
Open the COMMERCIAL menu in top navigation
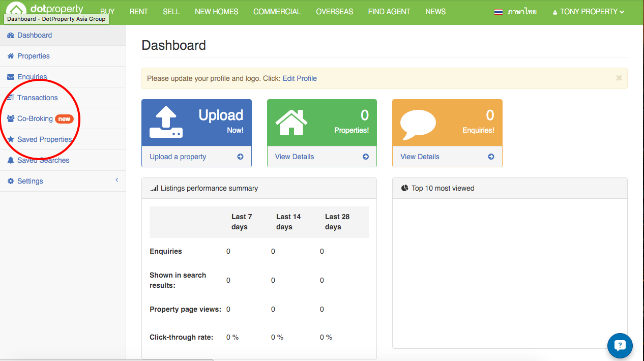tap(277, 12)
